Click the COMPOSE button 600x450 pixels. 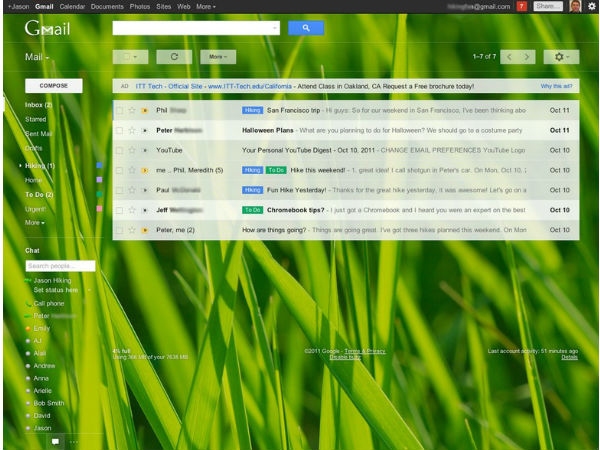(x=54, y=86)
